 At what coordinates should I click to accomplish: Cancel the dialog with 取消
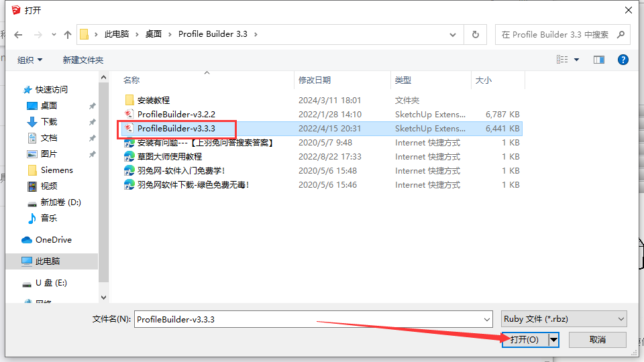click(x=598, y=340)
